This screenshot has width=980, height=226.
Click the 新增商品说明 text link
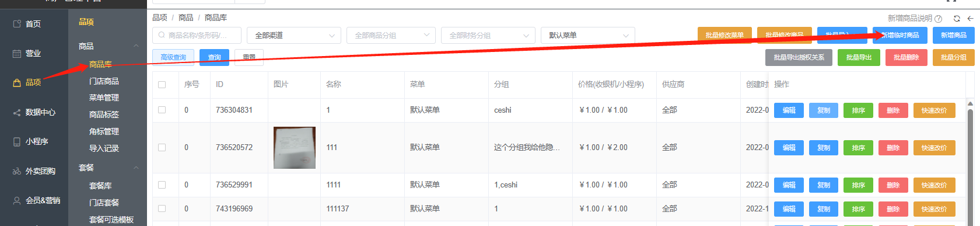[910, 19]
